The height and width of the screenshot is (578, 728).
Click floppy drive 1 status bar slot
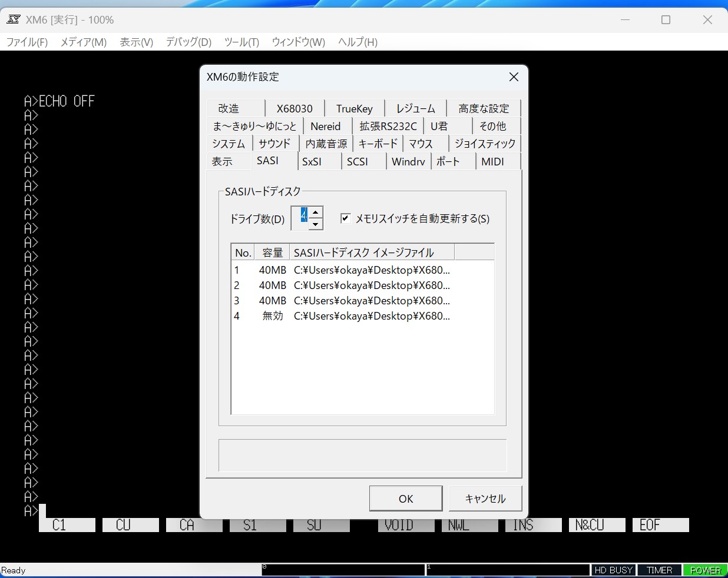(x=508, y=570)
